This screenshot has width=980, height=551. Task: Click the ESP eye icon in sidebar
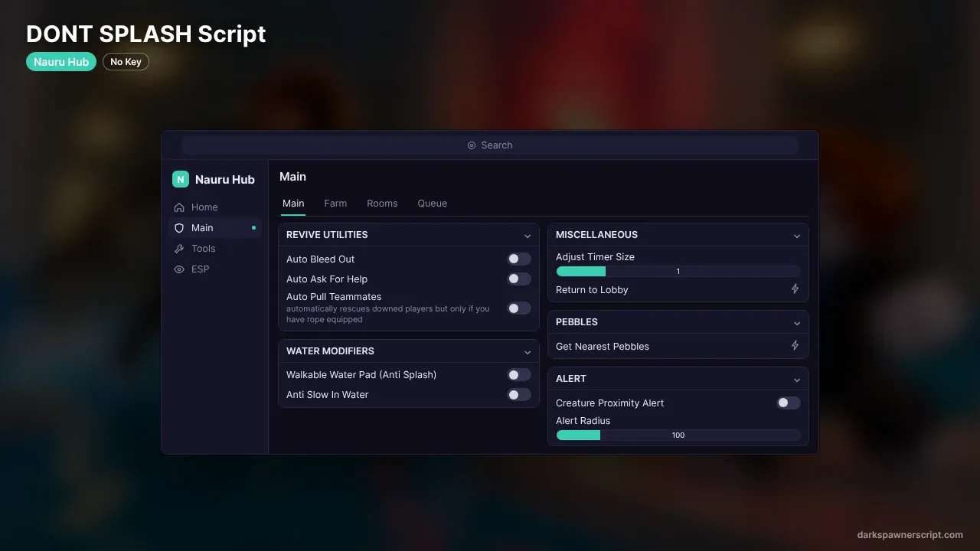[179, 269]
